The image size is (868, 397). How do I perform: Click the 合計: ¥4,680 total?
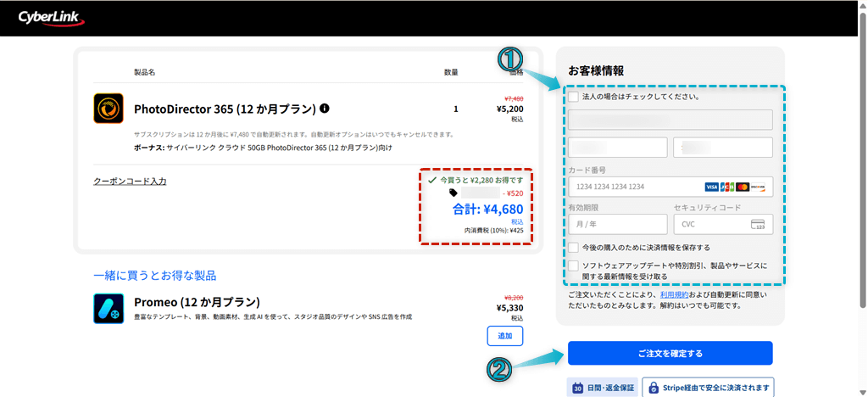point(487,210)
